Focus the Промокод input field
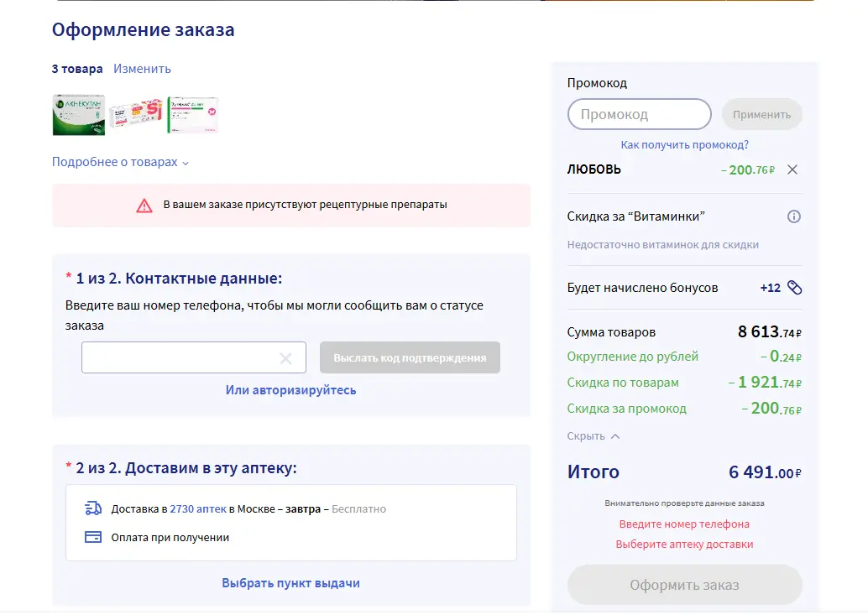Screen dimensions: 868x615 pos(640,114)
